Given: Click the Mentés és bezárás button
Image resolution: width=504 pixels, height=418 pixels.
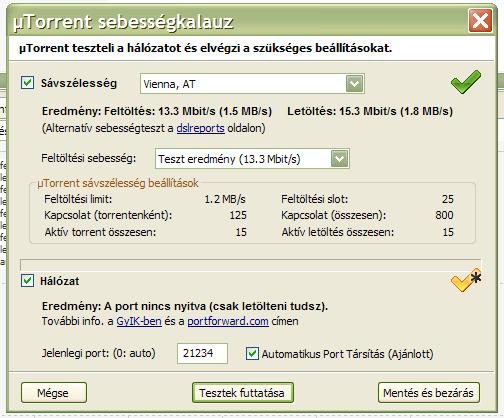Looking at the screenshot, I should 429,393.
